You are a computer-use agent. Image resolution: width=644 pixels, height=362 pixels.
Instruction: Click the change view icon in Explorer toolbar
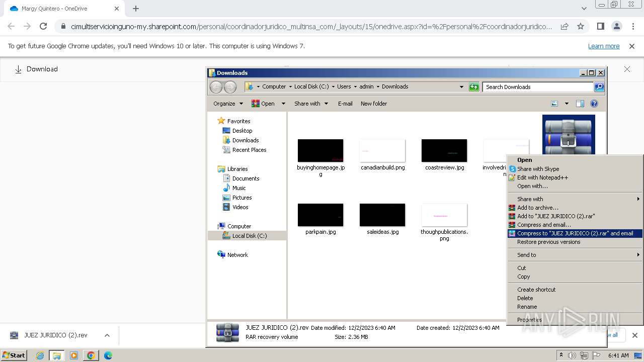tap(554, 104)
